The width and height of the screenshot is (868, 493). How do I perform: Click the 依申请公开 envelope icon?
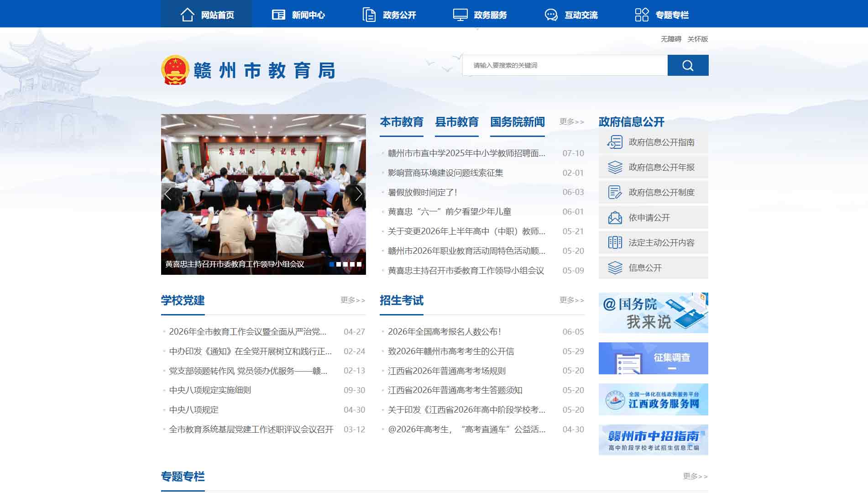[x=615, y=217]
